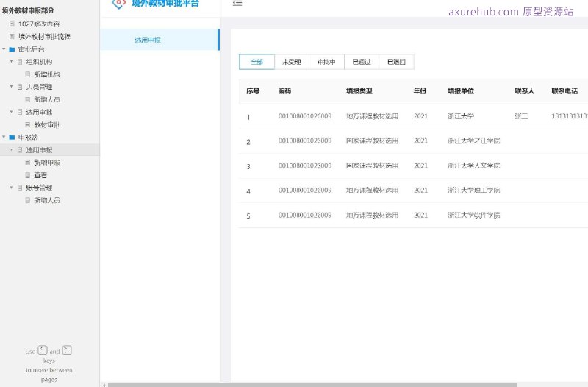Click the 填报类型 column header
Screen dimensions: 588x387
coord(359,91)
